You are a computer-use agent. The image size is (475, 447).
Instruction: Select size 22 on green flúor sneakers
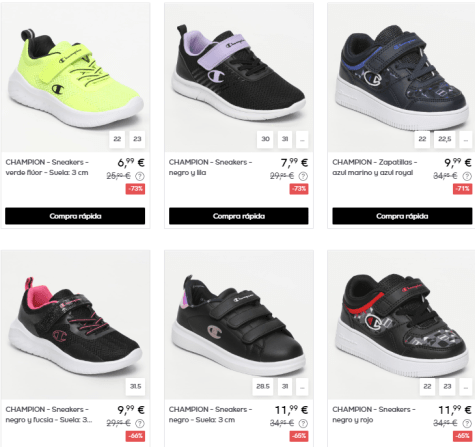pos(117,139)
